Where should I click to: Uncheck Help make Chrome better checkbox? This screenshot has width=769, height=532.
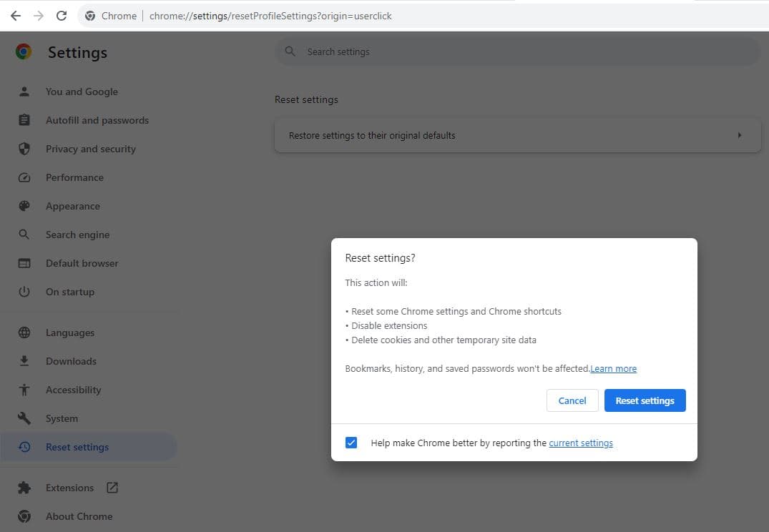click(x=351, y=443)
